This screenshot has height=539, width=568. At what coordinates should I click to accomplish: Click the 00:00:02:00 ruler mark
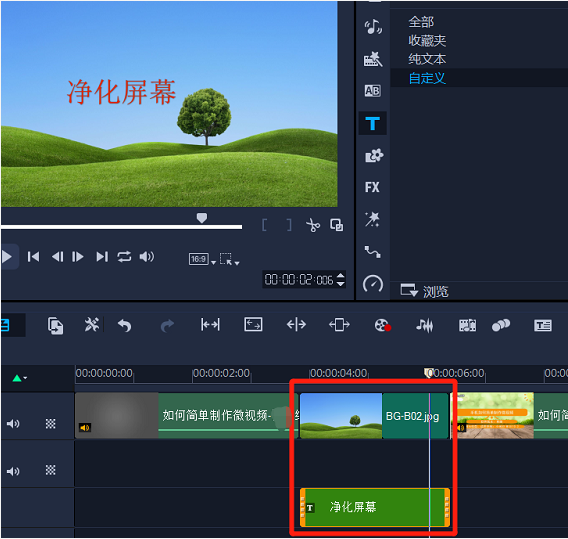click(221, 373)
